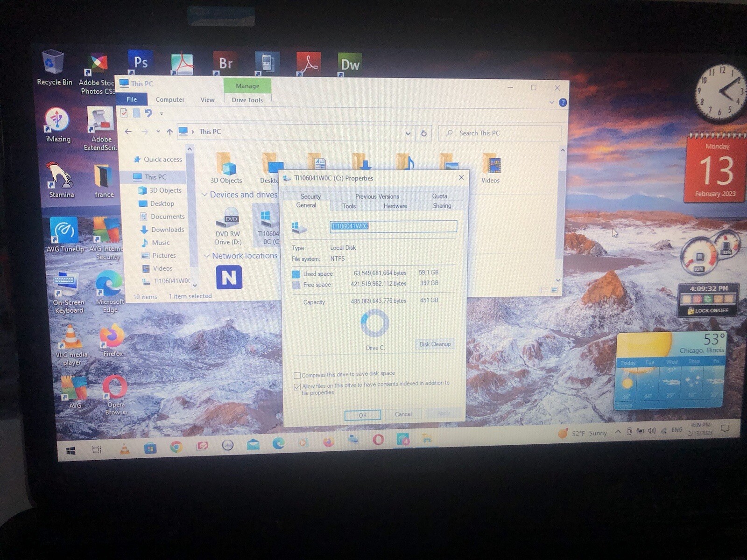The image size is (747, 560).
Task: Click the Undo icon in quick access toolbar
Action: [148, 113]
